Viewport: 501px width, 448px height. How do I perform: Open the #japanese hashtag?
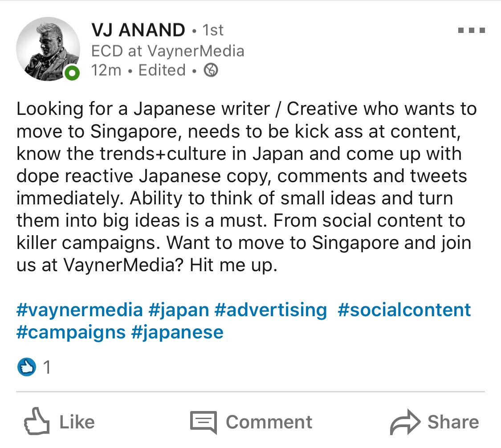point(178,332)
